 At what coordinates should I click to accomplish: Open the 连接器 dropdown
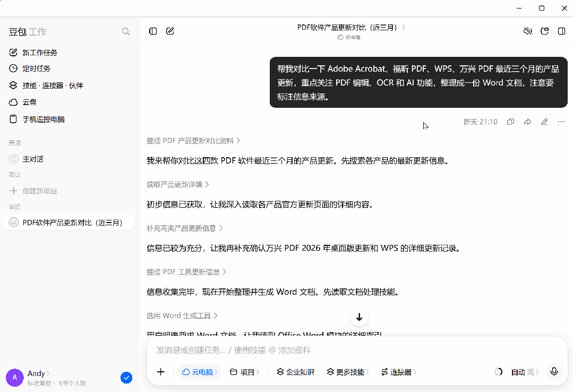[398, 372]
